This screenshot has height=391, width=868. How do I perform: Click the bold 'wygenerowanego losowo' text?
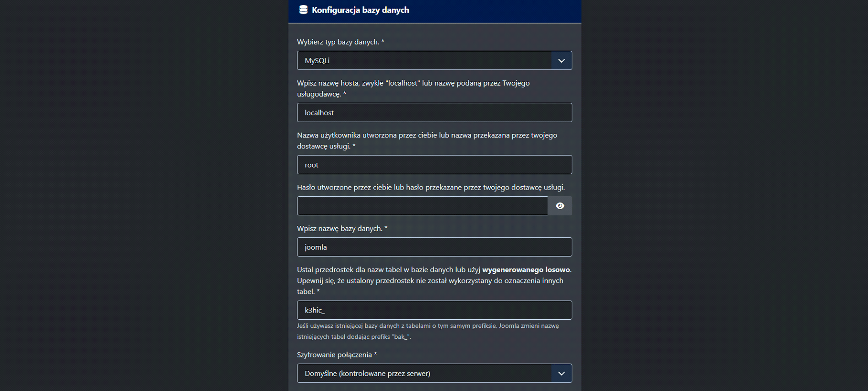pyautogui.click(x=526, y=270)
